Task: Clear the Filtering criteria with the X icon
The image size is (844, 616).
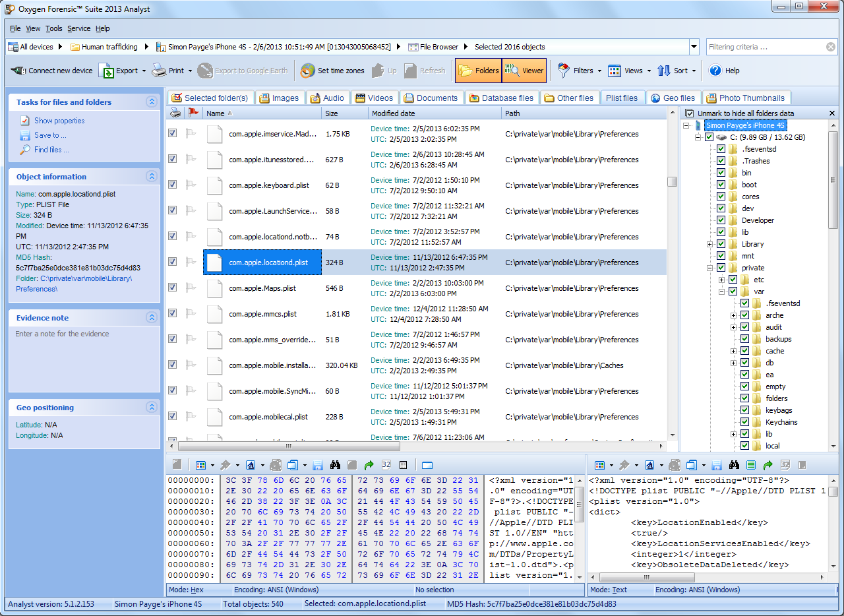Action: 831,47
